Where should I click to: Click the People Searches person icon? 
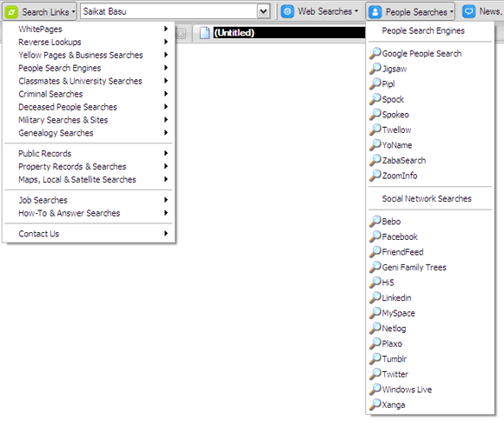tap(375, 12)
